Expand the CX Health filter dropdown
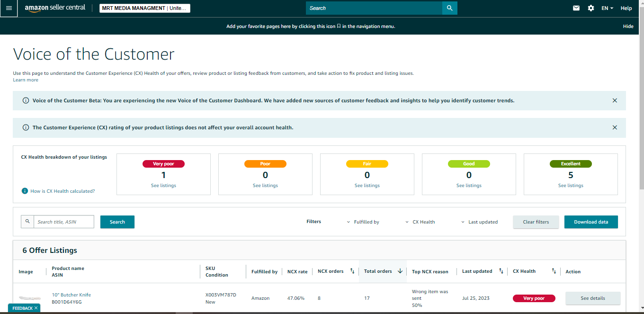The height and width of the screenshot is (314, 644). click(420, 222)
